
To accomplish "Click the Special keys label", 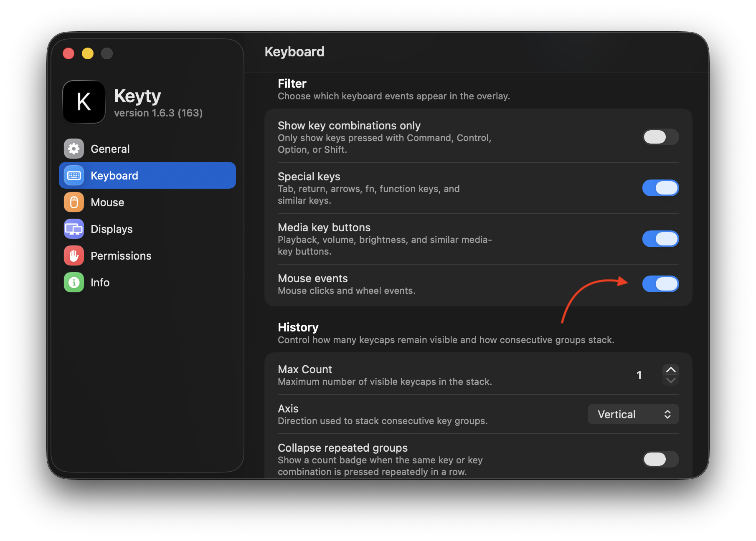I will [x=309, y=177].
